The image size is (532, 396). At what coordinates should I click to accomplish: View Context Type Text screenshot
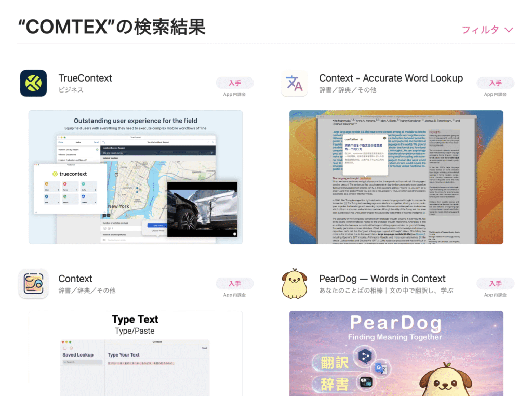[x=136, y=353]
